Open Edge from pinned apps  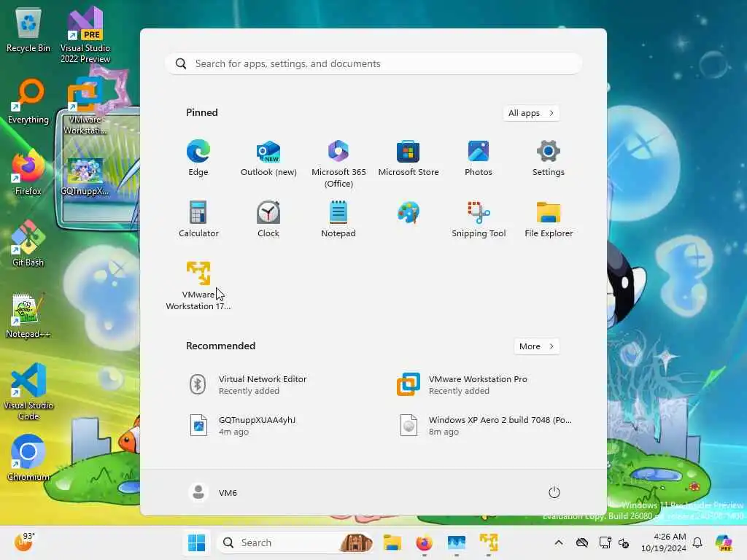tap(198, 158)
